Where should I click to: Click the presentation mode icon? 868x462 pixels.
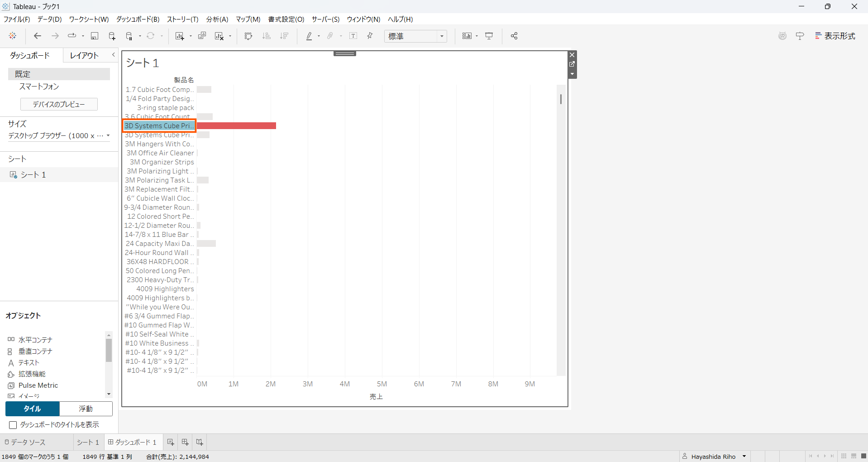(489, 36)
